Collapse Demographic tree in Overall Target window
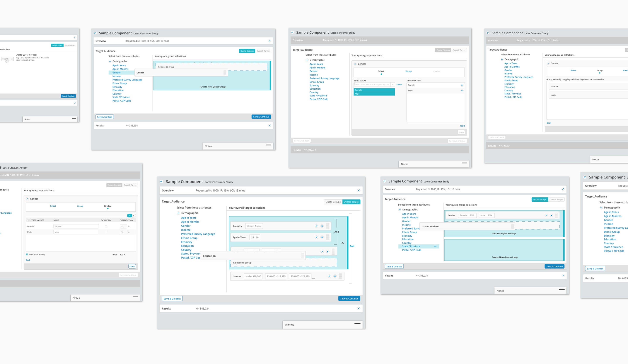Screen dimensions: 628x364 point(178,213)
